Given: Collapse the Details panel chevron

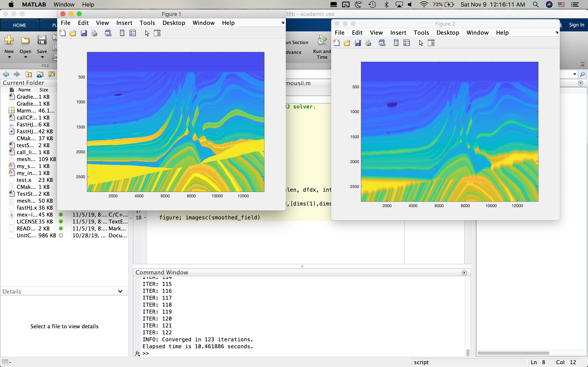Looking at the screenshot, I should [120, 291].
